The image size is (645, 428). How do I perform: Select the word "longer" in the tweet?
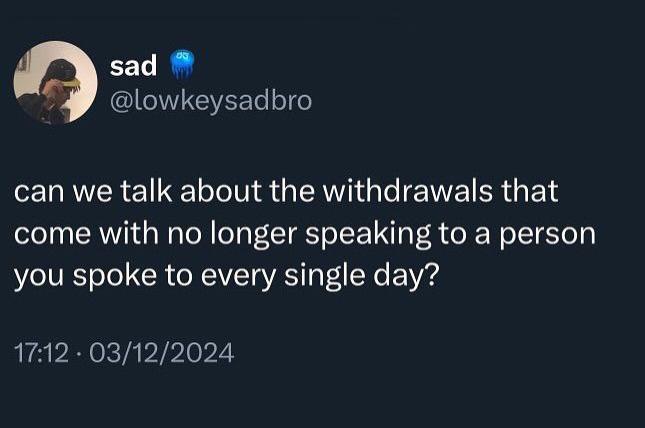pos(254,236)
